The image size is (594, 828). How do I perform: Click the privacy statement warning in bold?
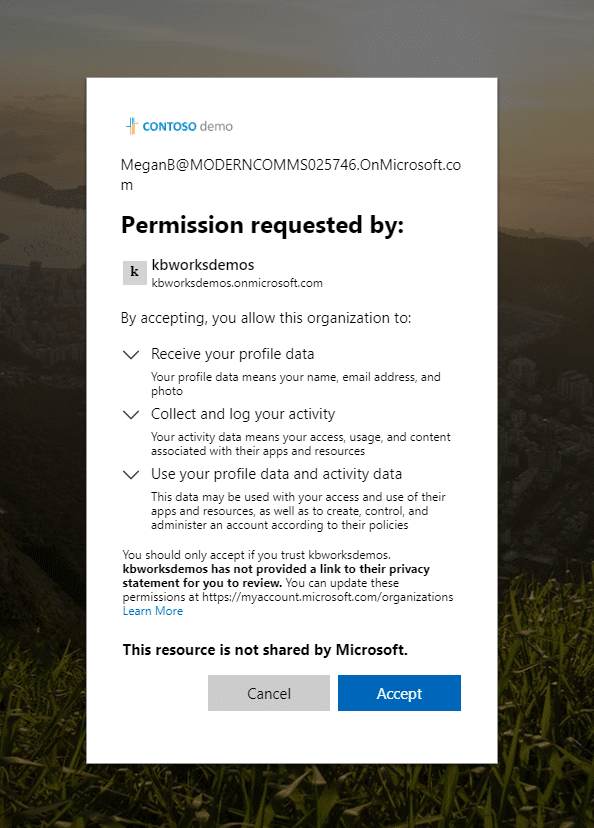click(x=276, y=576)
